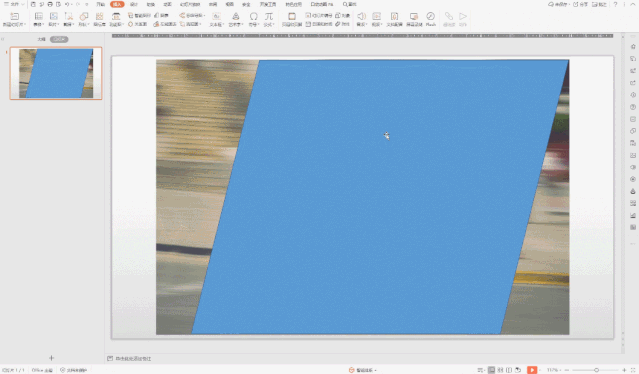Click the Share button at top right
The width and height of the screenshot is (639, 374).
point(580,4)
